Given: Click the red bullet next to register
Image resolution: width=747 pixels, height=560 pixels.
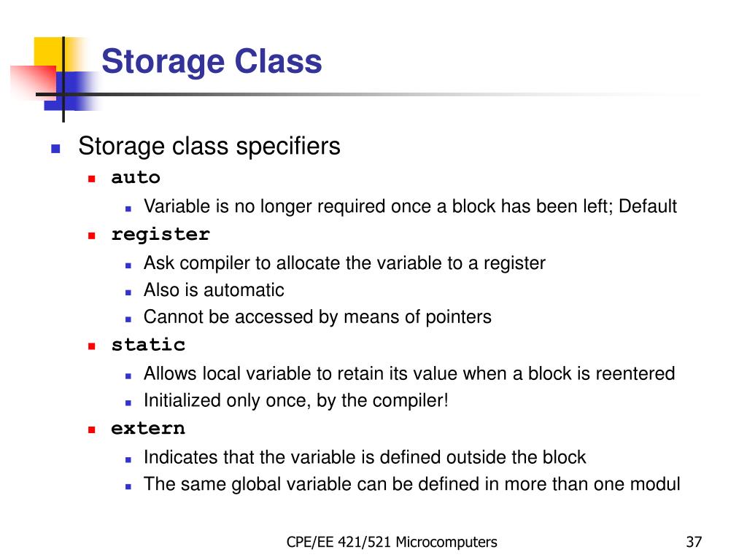Looking at the screenshot, I should point(91,236).
